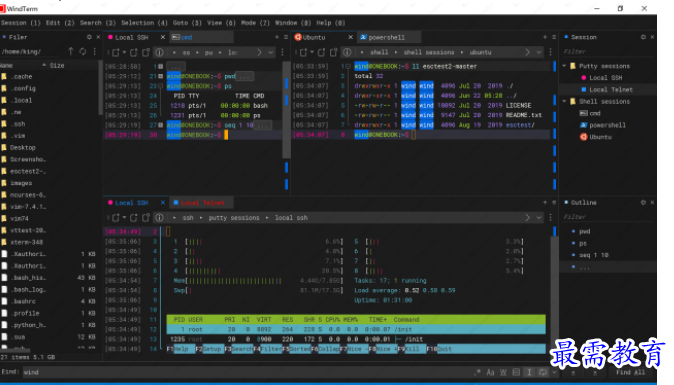
Task: Close the Session pane
Action: [x=652, y=37]
